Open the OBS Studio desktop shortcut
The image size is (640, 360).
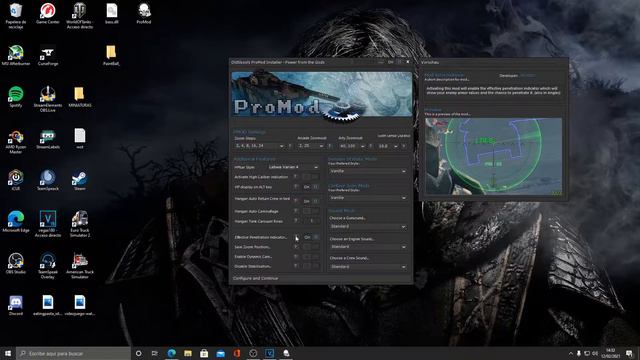tap(16, 263)
